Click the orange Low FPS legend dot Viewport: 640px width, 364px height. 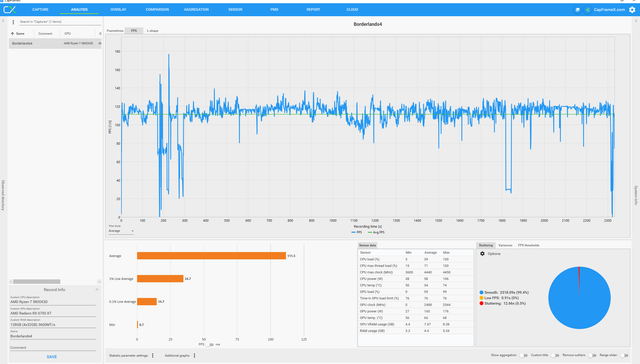(482, 298)
